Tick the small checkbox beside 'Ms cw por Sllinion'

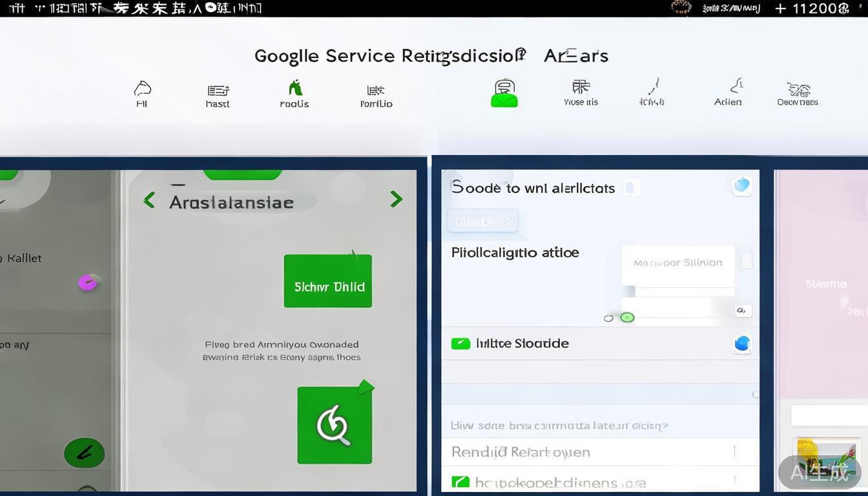[747, 260]
